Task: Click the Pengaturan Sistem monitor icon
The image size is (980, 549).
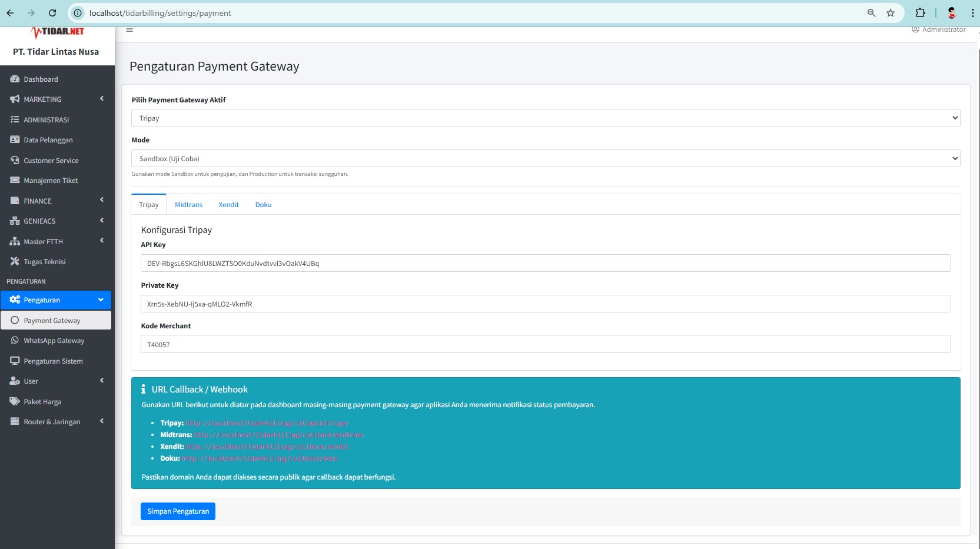Action: click(15, 361)
